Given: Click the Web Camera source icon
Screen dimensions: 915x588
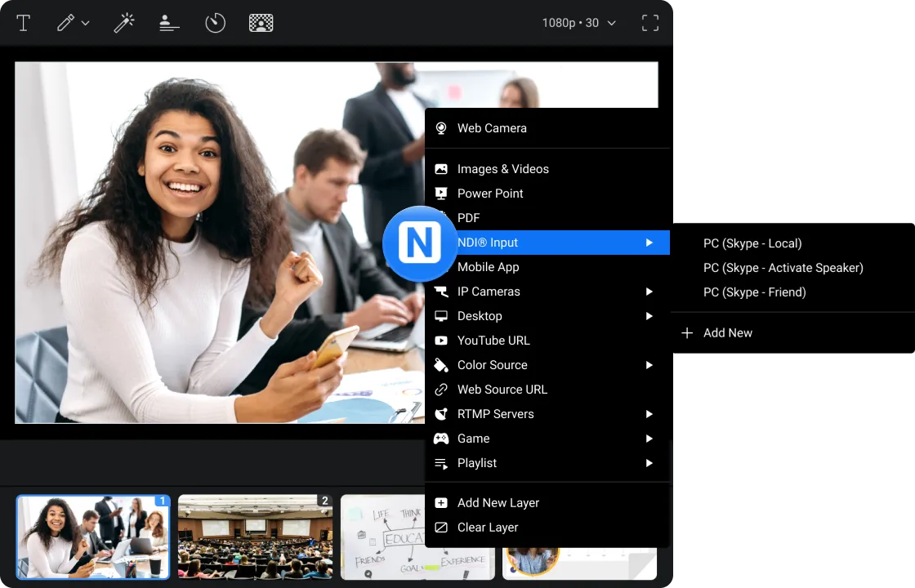Looking at the screenshot, I should coord(441,128).
